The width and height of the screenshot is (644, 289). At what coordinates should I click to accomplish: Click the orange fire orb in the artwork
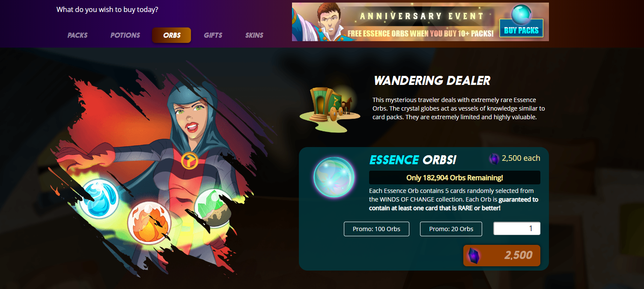(149, 223)
